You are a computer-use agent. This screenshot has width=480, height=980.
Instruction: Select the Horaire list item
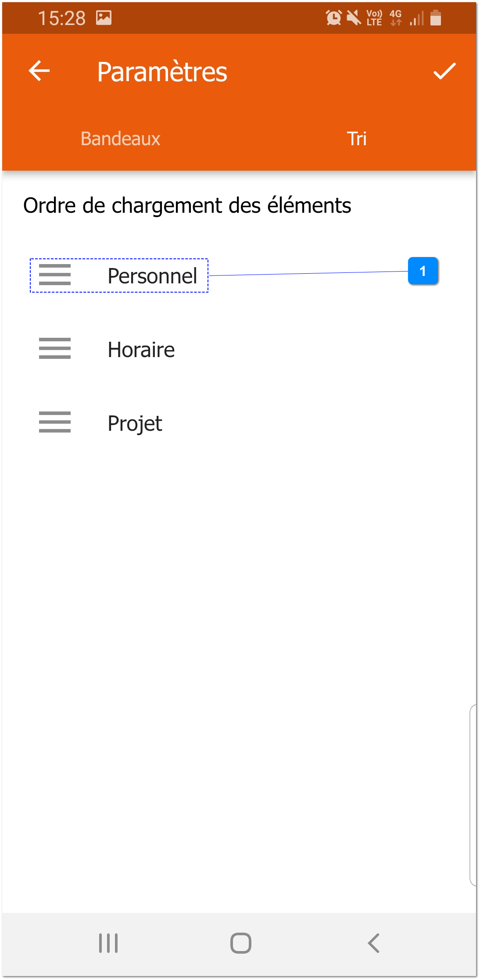[x=141, y=350]
